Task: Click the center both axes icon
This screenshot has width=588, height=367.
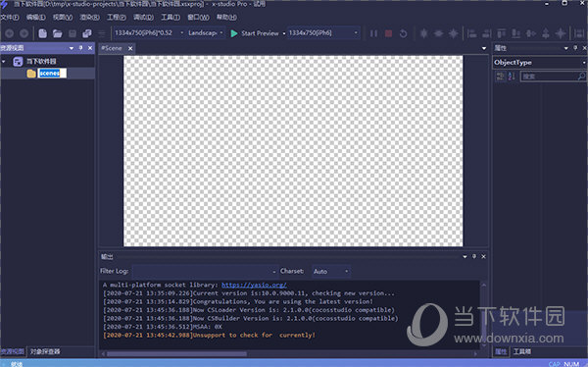Action: point(453,33)
